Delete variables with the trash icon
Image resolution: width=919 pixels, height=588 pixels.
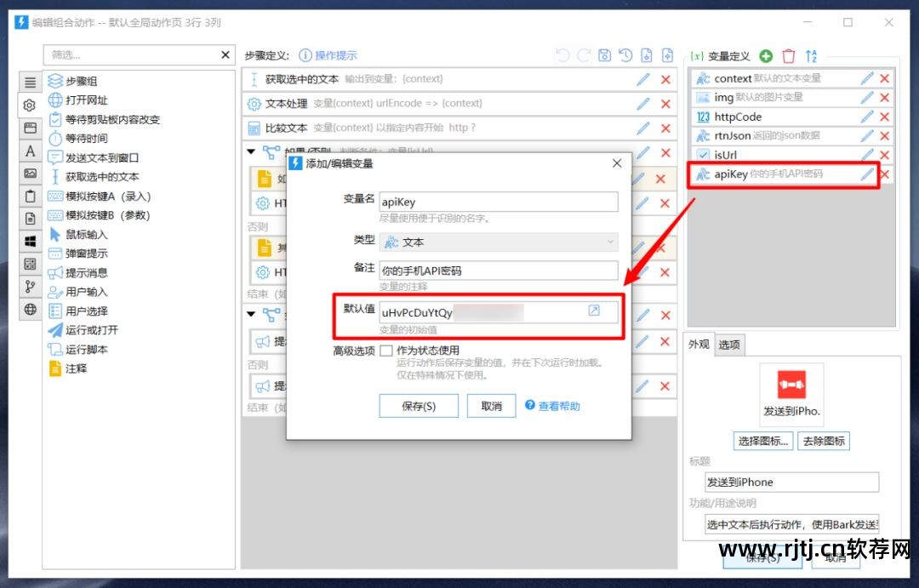(789, 55)
